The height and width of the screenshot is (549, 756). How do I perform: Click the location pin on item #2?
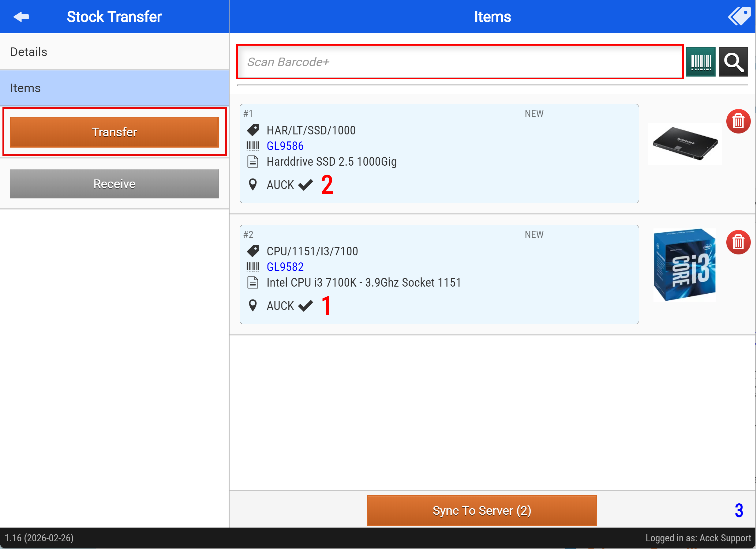253,306
